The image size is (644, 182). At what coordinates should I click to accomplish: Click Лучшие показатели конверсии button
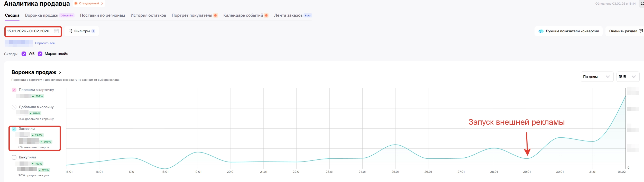[568, 31]
